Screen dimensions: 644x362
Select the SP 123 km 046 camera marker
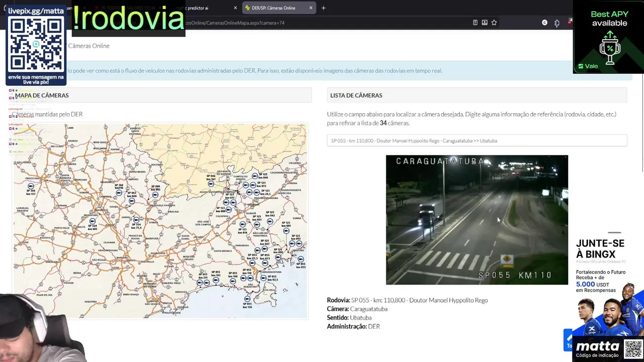pos(255,176)
